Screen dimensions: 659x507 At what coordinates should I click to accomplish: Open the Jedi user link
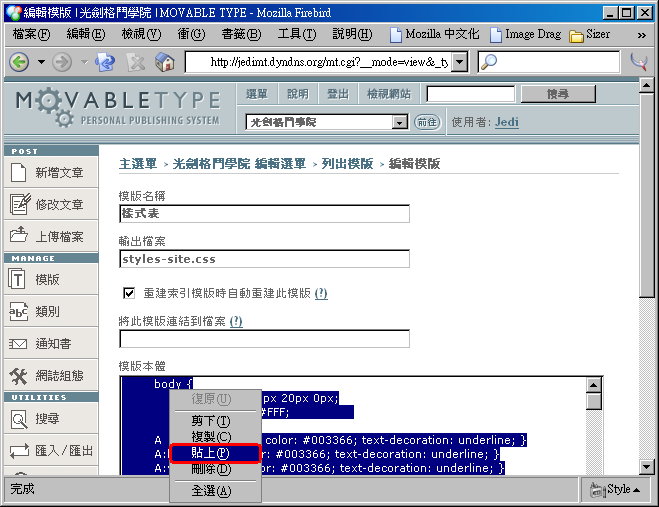506,122
